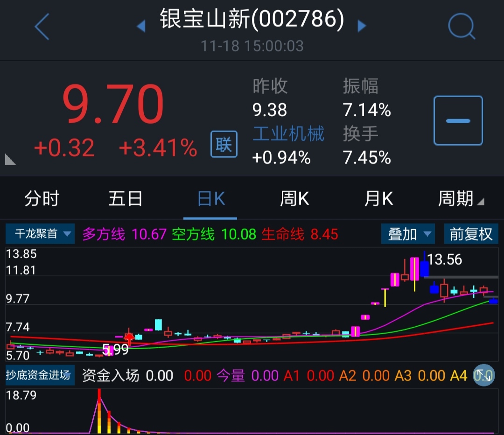
Task: Tap the 联 linked-stocks icon
Action: (x=224, y=144)
